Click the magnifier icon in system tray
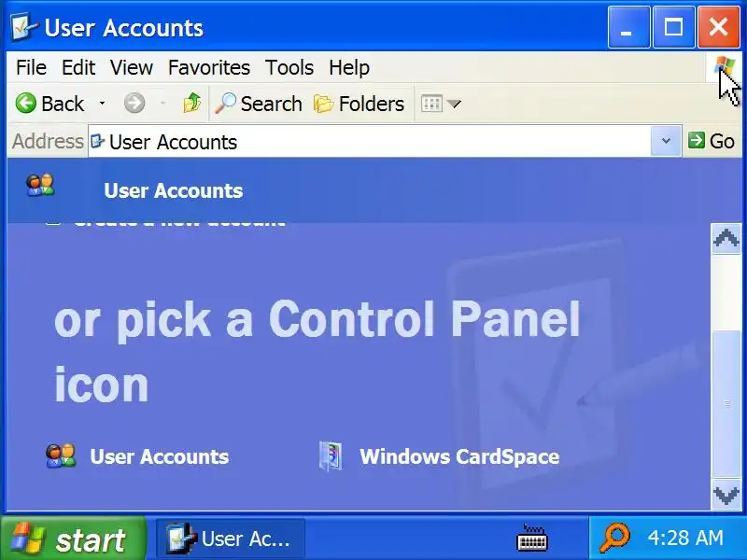This screenshot has width=747, height=560. [614, 538]
